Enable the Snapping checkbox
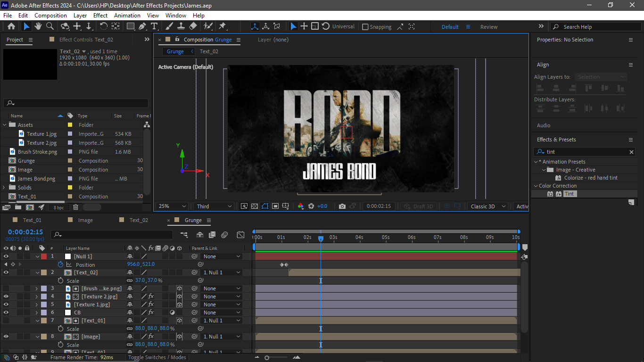Image resolution: width=644 pixels, height=362 pixels. [365, 27]
